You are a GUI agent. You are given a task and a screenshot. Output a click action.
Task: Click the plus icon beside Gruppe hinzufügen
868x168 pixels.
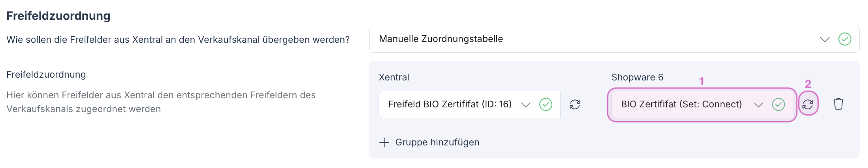pyautogui.click(x=384, y=143)
